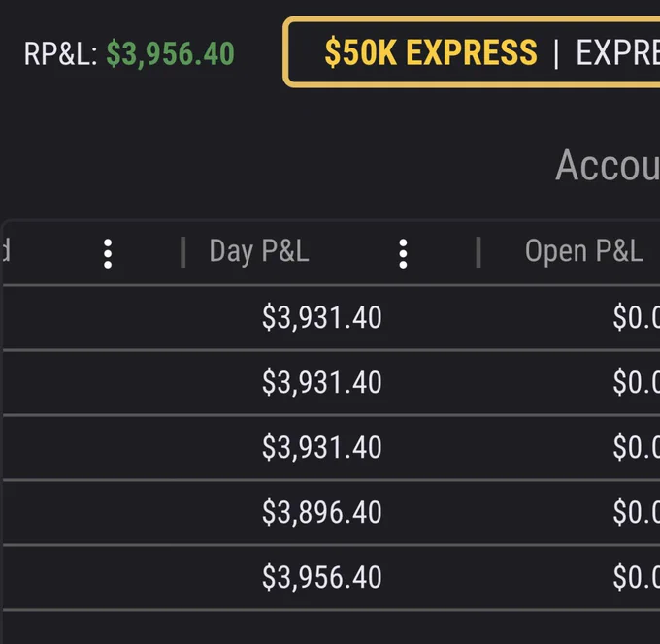Click the green RP&L value $3,956.40

[x=170, y=54]
